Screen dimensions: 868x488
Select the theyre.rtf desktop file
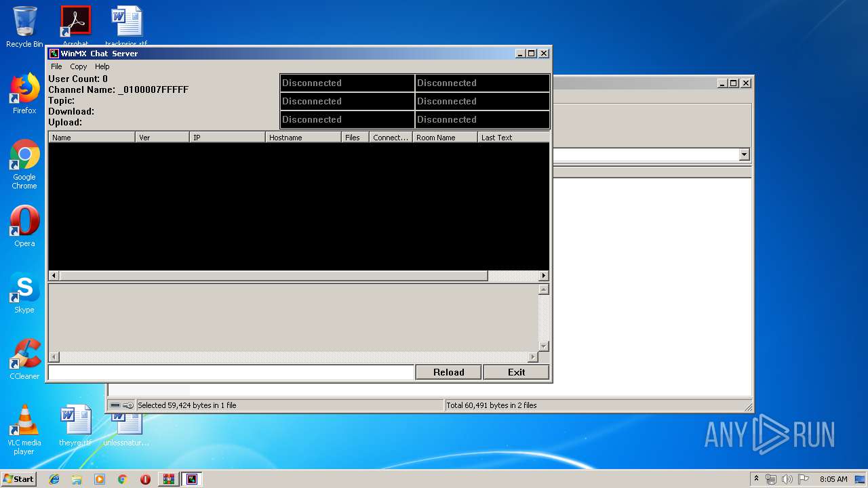[x=75, y=426]
